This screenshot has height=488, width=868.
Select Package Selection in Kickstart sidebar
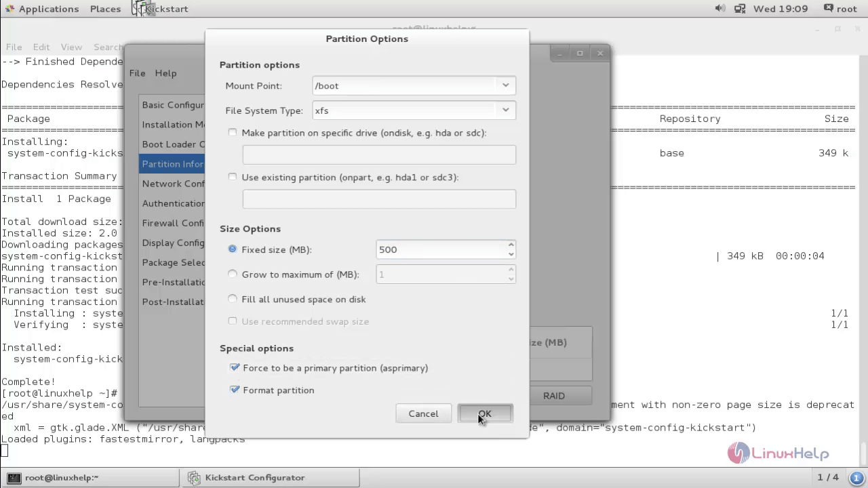tap(172, 262)
